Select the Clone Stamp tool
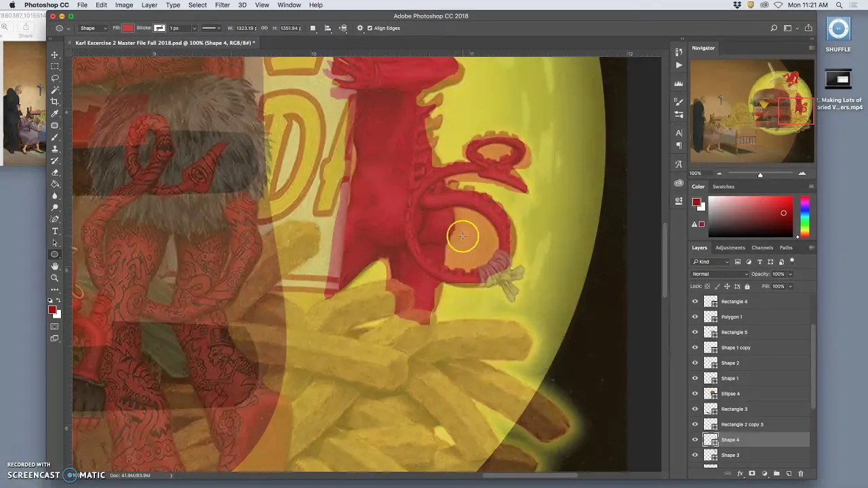The height and width of the screenshot is (488, 868). click(x=55, y=149)
